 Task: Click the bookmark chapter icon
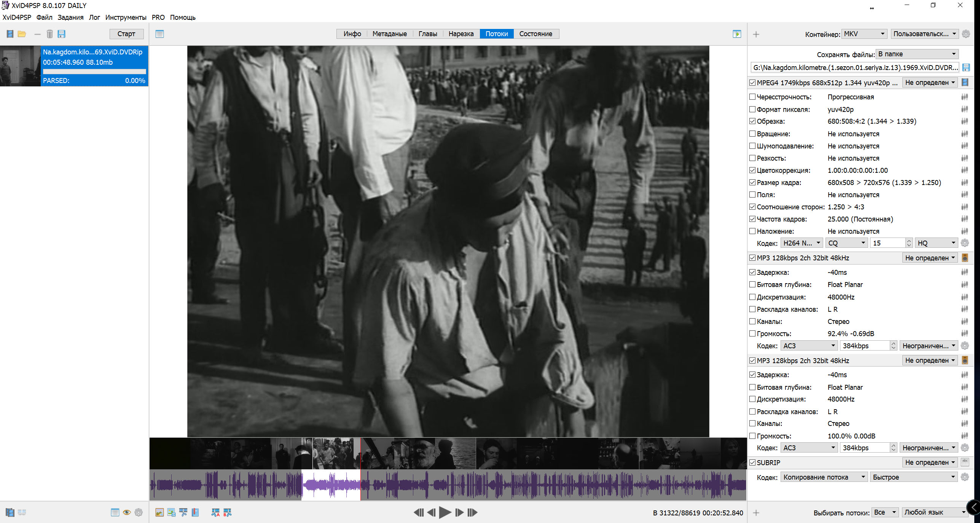[195, 512]
